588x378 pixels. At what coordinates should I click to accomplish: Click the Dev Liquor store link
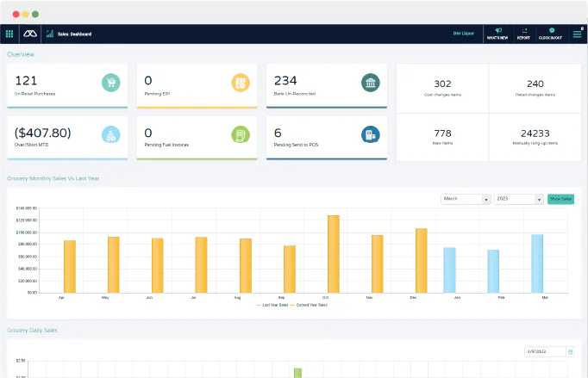click(x=464, y=34)
